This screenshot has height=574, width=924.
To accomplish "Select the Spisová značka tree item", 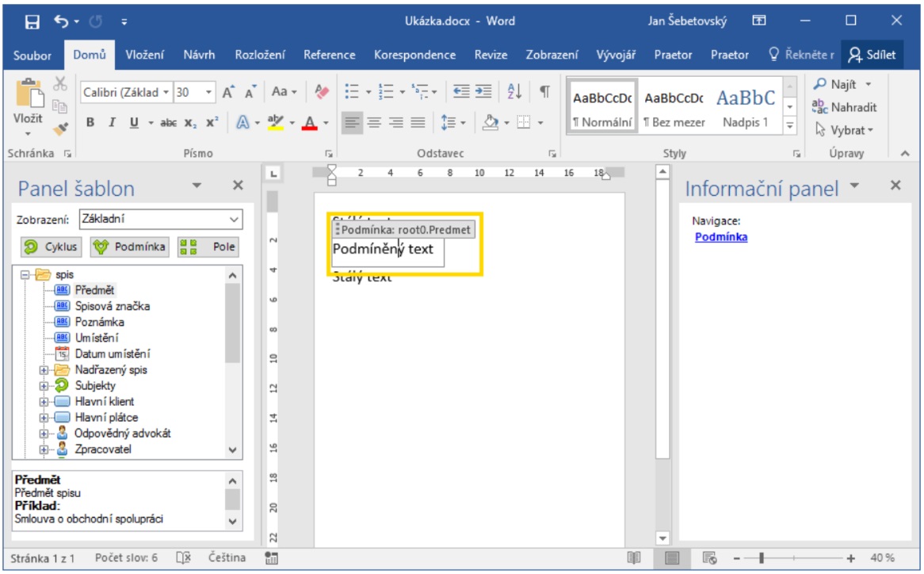I will pos(112,306).
